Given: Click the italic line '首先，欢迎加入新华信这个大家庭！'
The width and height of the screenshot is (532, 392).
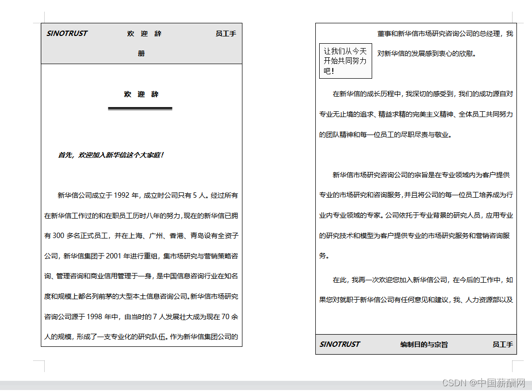Looking at the screenshot, I should [x=111, y=155].
